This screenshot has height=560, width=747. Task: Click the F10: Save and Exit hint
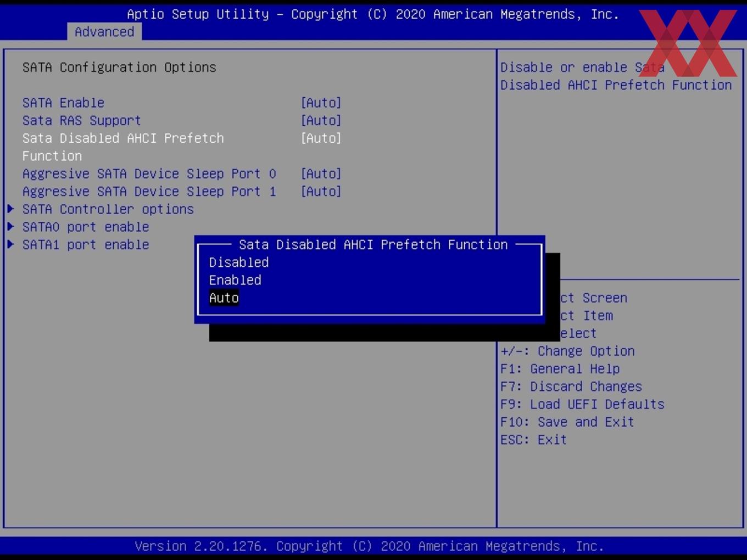(x=567, y=422)
